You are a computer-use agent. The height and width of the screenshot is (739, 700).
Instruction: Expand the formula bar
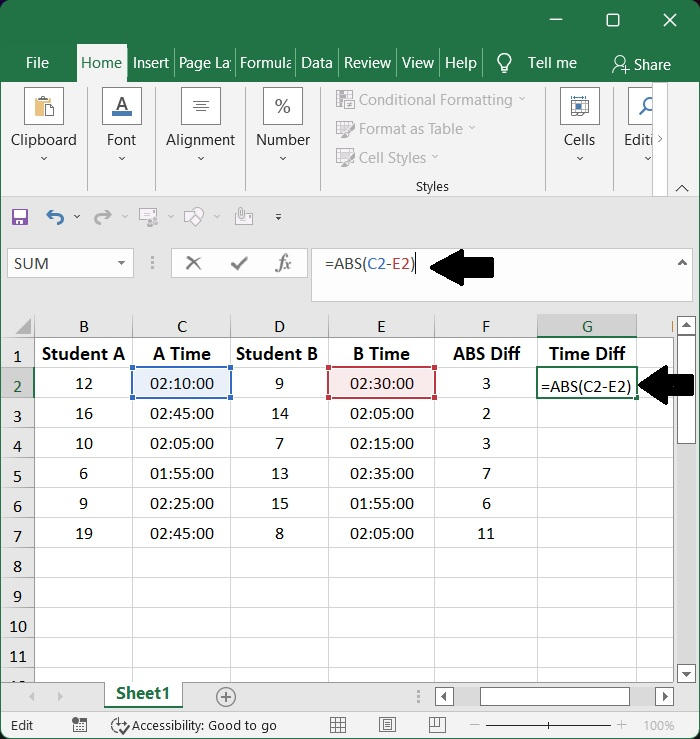coord(682,263)
